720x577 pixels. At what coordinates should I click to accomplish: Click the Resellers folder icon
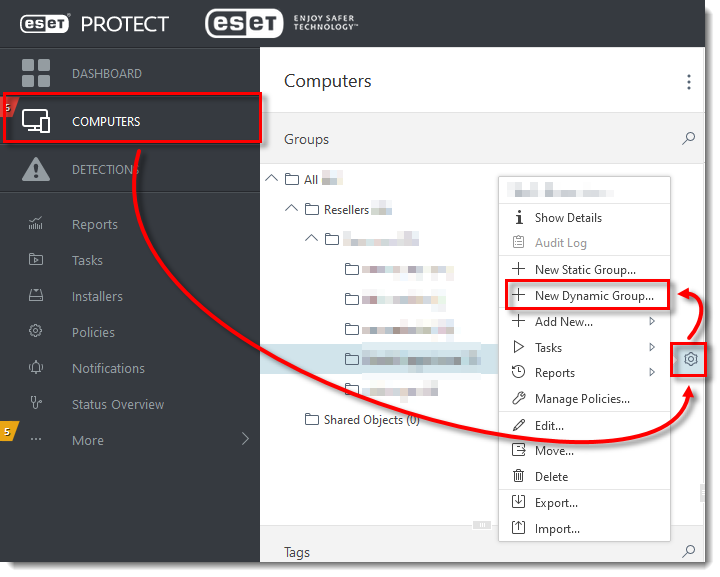tap(312, 209)
